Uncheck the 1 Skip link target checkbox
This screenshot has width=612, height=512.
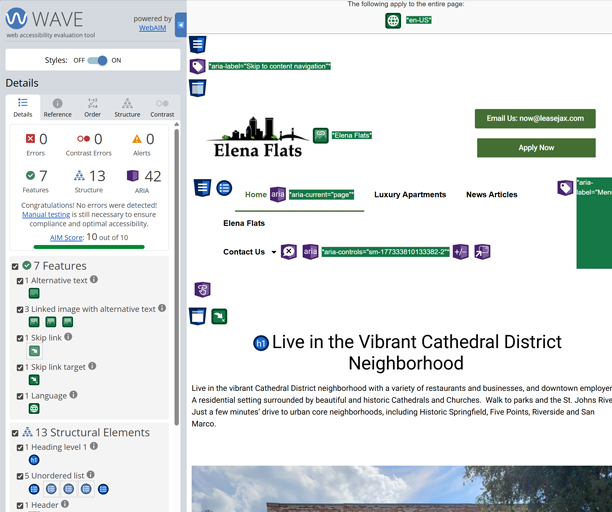tap(20, 368)
